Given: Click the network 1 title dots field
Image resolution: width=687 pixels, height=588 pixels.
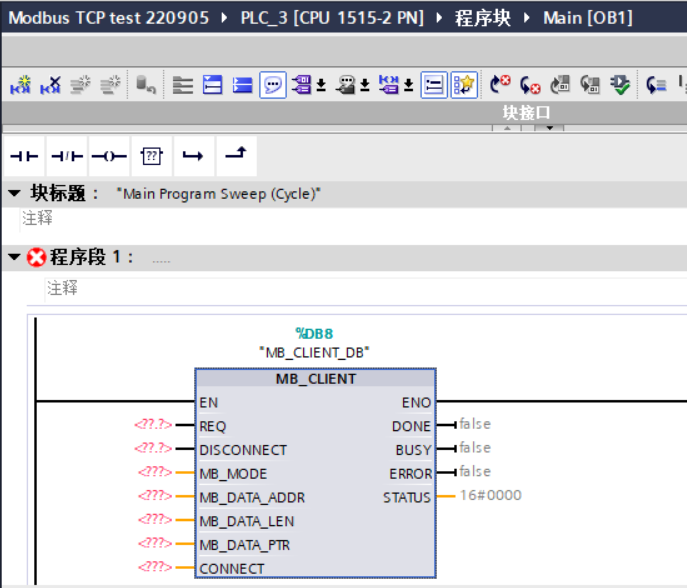Looking at the screenshot, I should pos(161,261).
